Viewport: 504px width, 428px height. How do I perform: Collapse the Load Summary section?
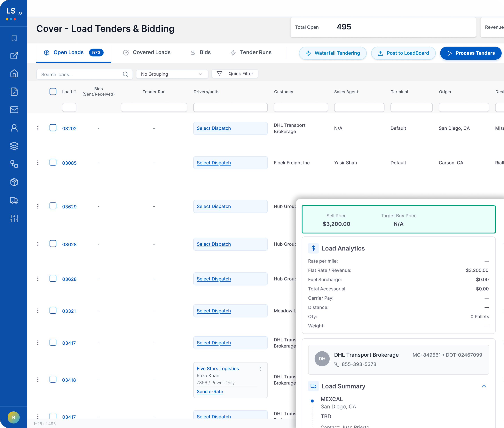point(484,386)
